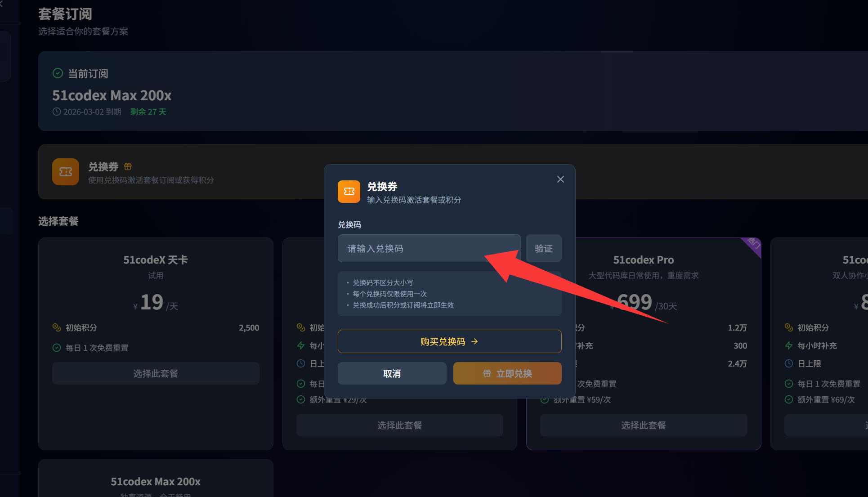Viewport: 868px width, 497px height.
Task: Close the 兑换券 dialog with X
Action: (560, 179)
